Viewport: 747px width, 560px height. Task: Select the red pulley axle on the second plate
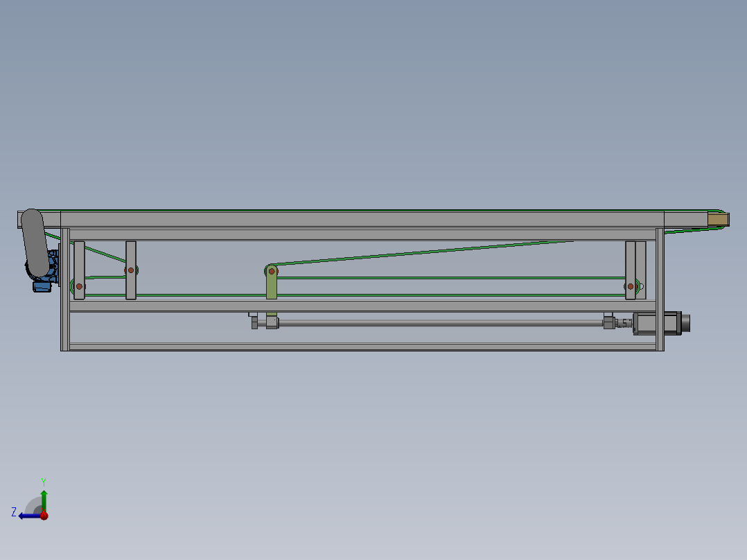coord(131,270)
